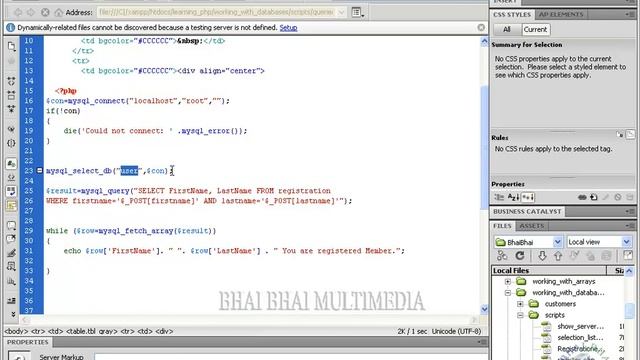The image size is (640, 360).
Task: Collapse the scripts folder
Action: (520, 315)
